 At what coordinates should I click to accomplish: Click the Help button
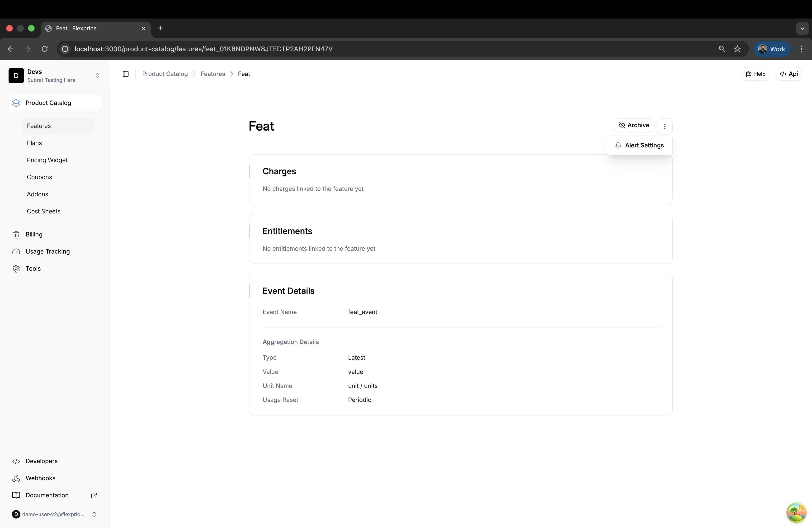click(755, 74)
